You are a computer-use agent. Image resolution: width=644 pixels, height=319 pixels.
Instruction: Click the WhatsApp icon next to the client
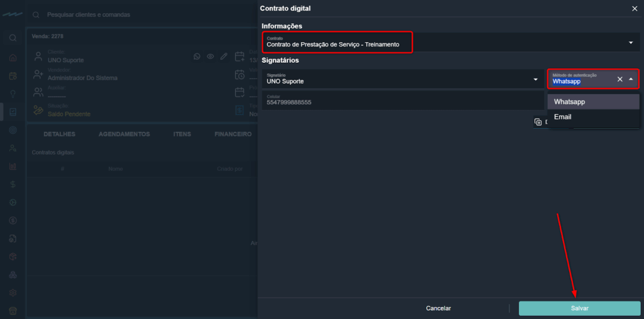[x=197, y=57]
